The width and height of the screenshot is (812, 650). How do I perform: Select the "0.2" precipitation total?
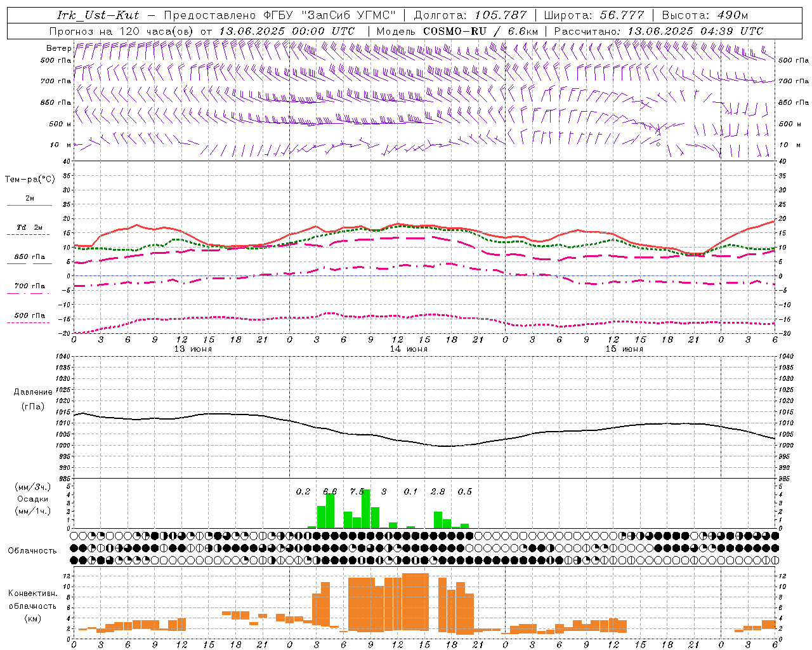(303, 491)
